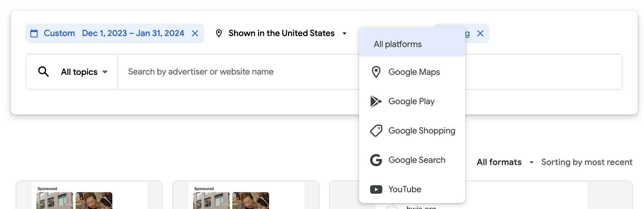
Task: Open the All topics dropdown
Action: click(84, 72)
